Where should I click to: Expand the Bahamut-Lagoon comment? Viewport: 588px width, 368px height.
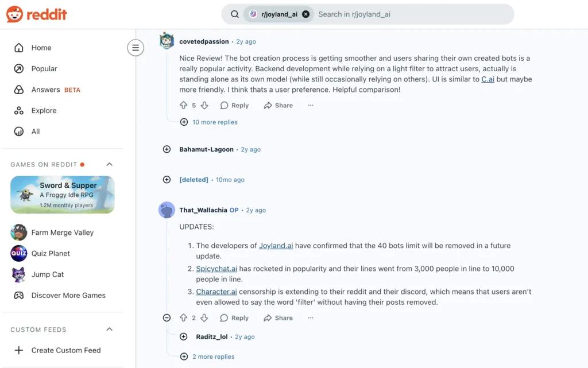point(167,149)
